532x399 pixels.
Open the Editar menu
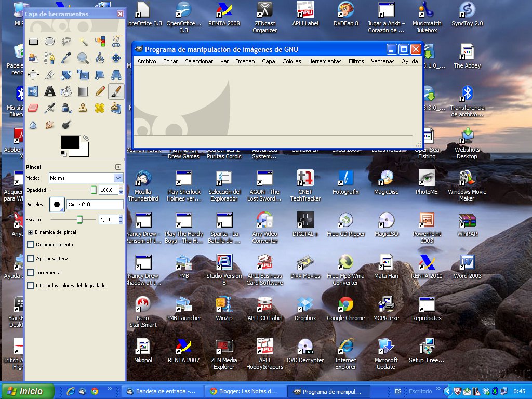click(x=170, y=61)
